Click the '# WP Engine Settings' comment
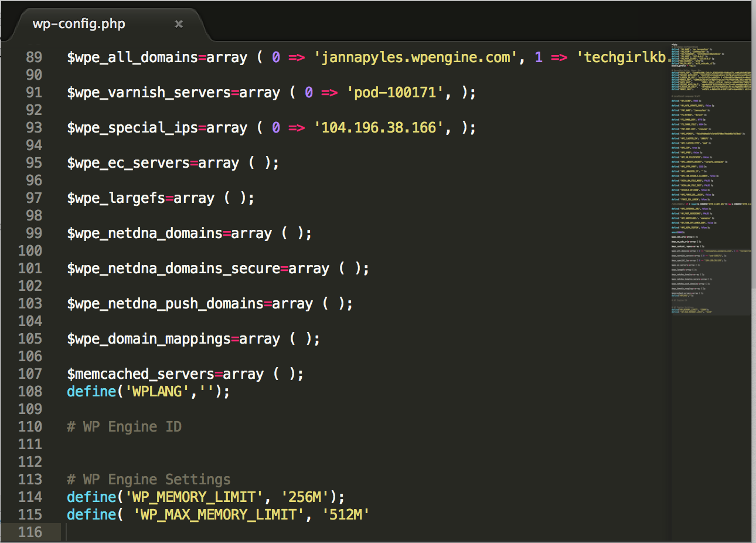 (149, 480)
